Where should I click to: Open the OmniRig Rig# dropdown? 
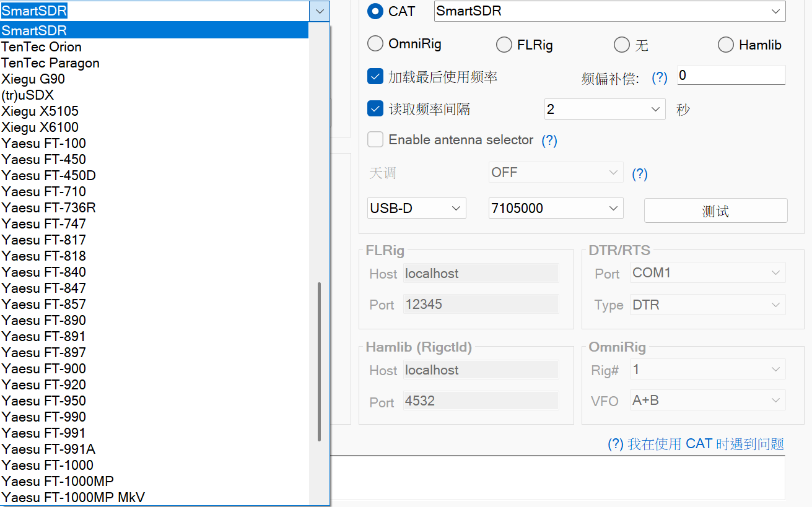708,370
